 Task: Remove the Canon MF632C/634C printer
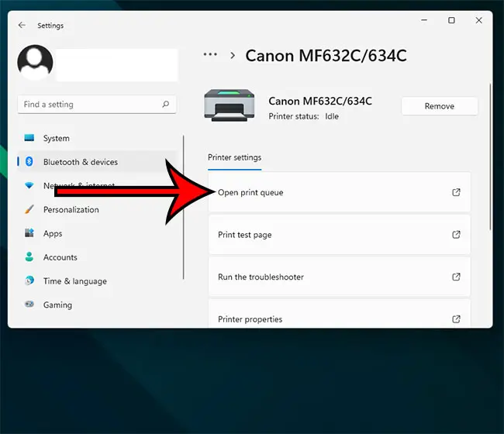tap(440, 106)
